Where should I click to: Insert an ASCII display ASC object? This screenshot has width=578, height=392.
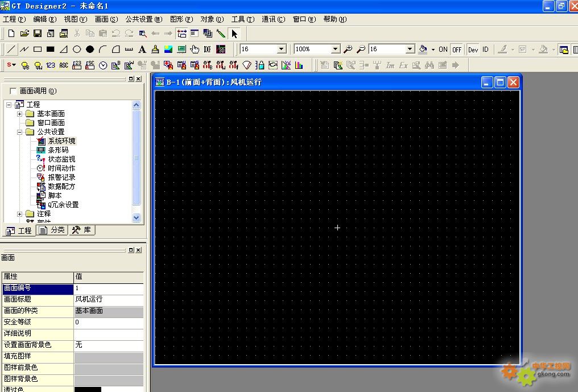pos(63,65)
